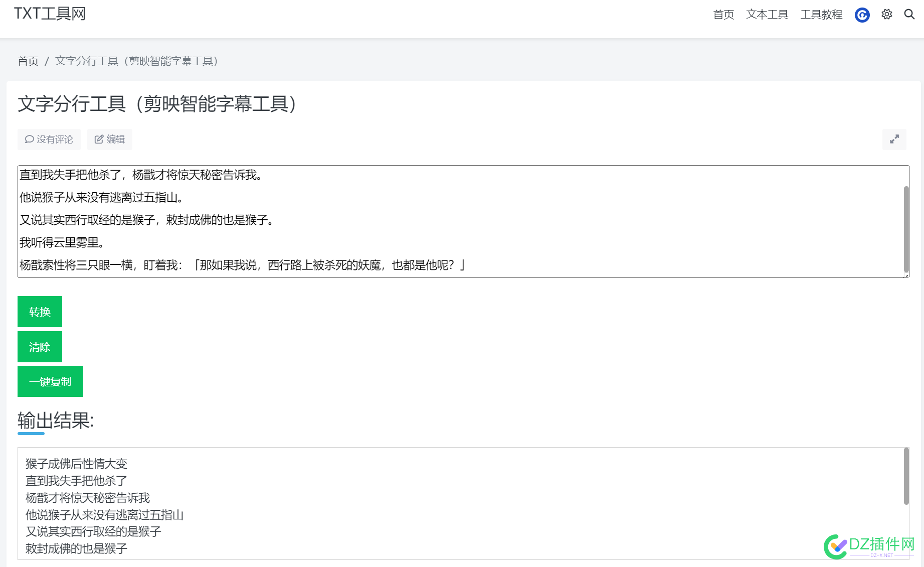Click breadcrumb 文字分行工具（剪映智能字幕工具）
Screen dimensions: 924x567
click(136, 61)
